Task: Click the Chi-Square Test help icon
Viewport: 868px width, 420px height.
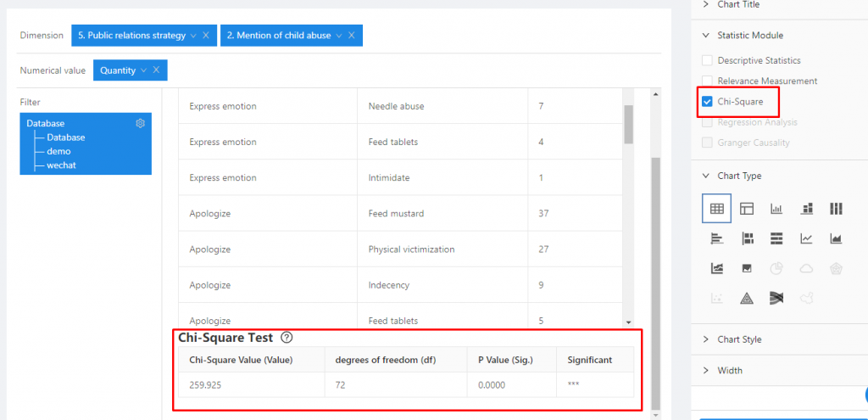Action: point(287,338)
